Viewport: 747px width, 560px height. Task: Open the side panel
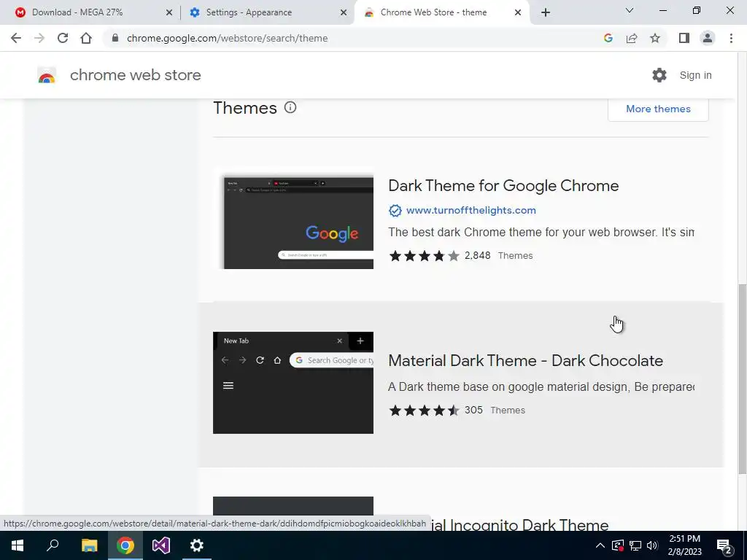(x=684, y=38)
